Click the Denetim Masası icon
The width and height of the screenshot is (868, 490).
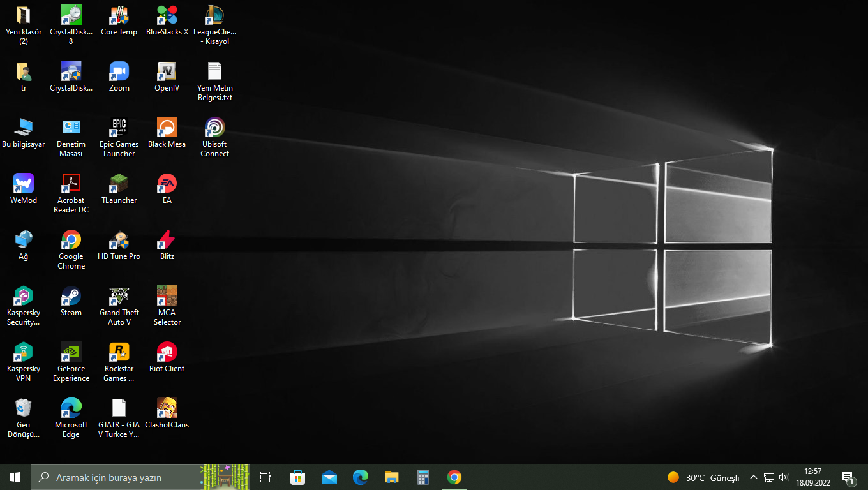[71, 128]
